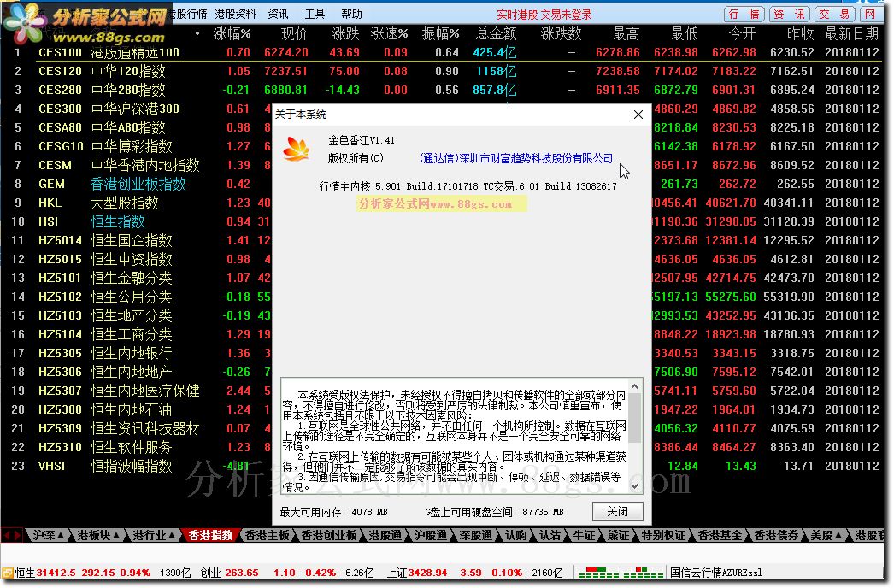This screenshot has height=588, width=894.
Task: Open the 资讯 menu
Action: pyautogui.click(x=278, y=14)
